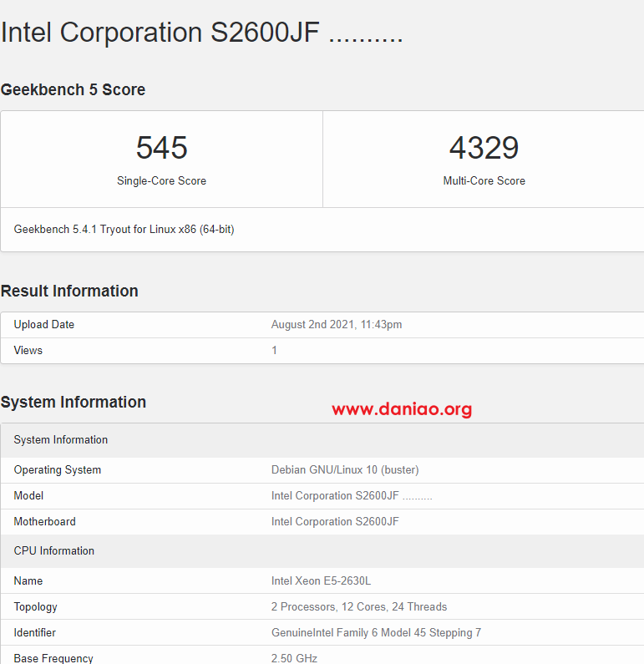Click the Result Information heading
This screenshot has height=664, width=644.
click(x=69, y=291)
